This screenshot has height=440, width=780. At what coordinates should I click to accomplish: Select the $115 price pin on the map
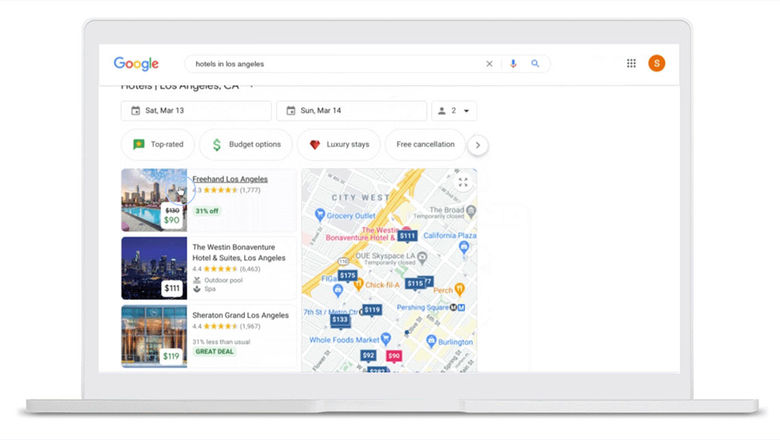tap(414, 283)
